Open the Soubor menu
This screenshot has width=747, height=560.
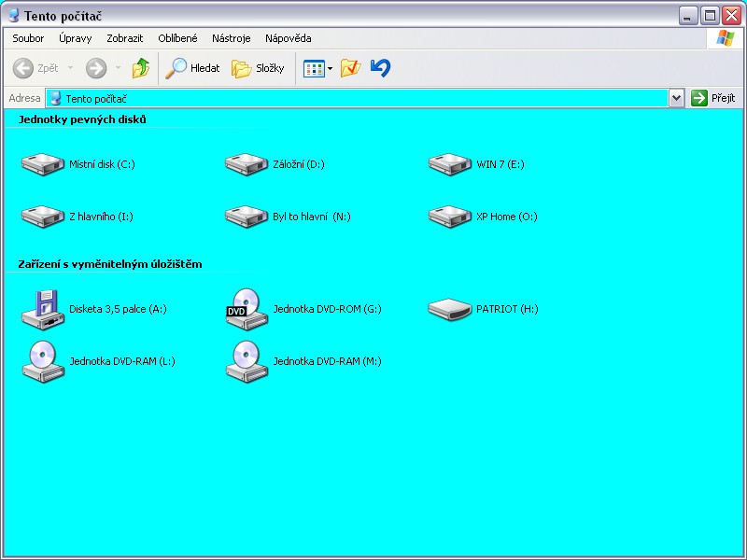[28, 38]
